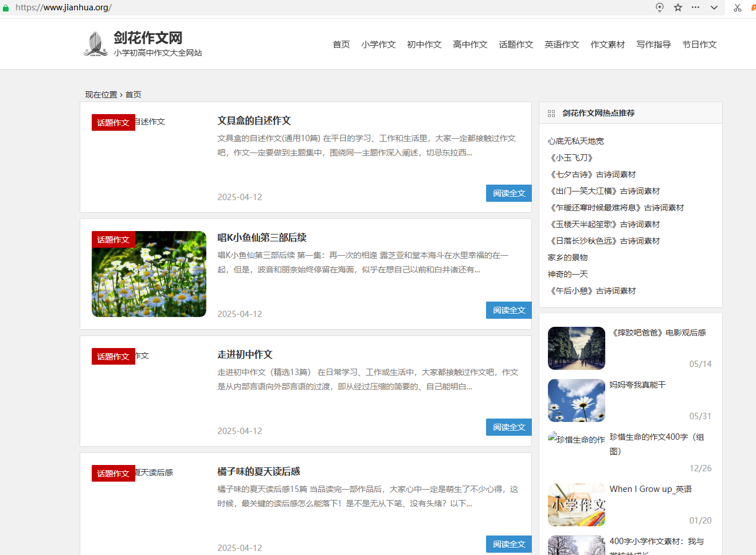Click the URL address field
The width and height of the screenshot is (756, 555).
(x=344, y=7)
